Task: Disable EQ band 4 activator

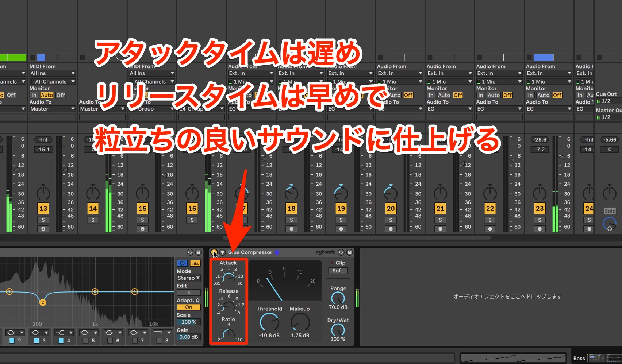Action: tap(61, 341)
